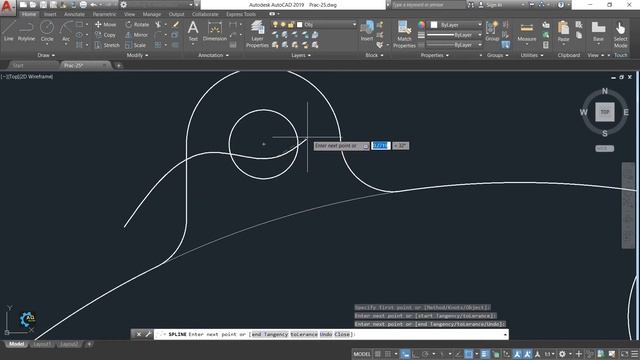Select the Text annotation tool
The width and height of the screenshot is (640, 360).
coord(193,31)
